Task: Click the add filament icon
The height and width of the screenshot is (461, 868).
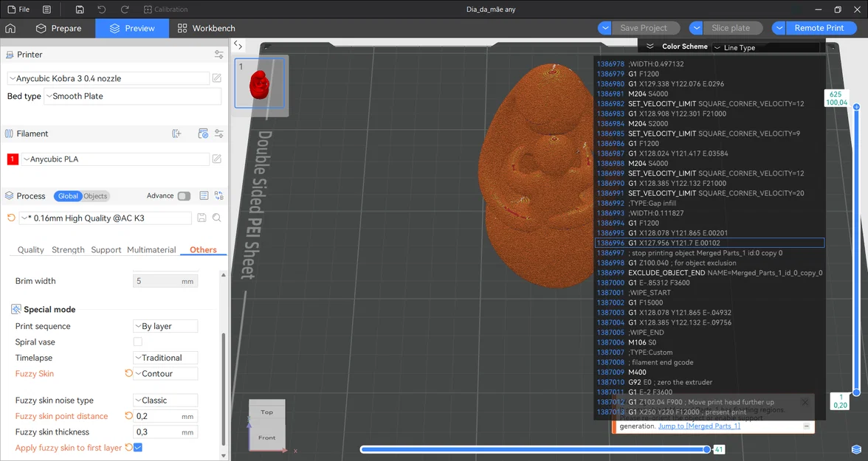Action: tap(176, 134)
